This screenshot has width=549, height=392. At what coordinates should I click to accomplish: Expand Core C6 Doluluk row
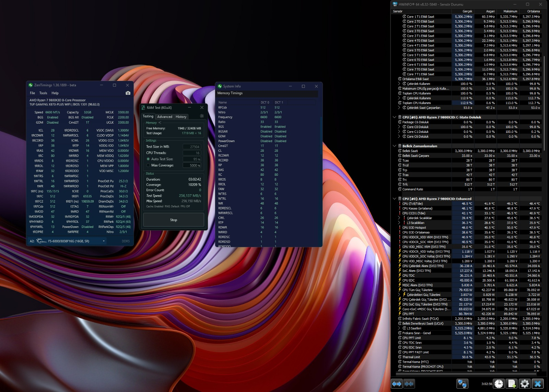click(399, 136)
